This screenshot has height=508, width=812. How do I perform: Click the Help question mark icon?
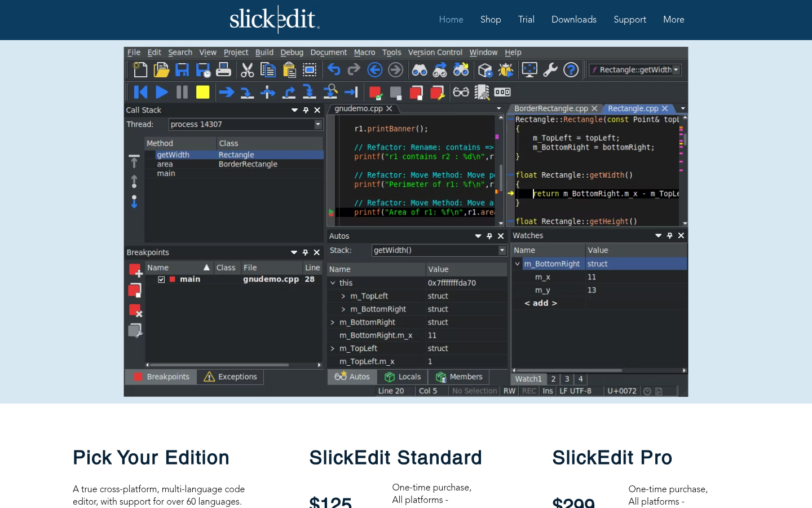571,70
